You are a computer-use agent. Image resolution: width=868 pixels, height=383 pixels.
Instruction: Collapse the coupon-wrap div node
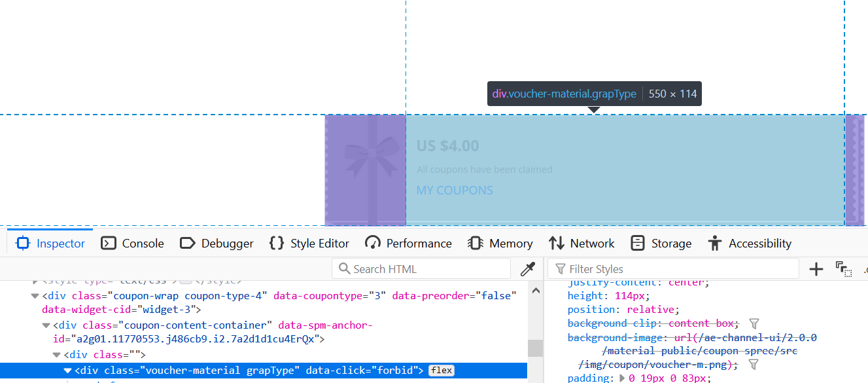(35, 296)
